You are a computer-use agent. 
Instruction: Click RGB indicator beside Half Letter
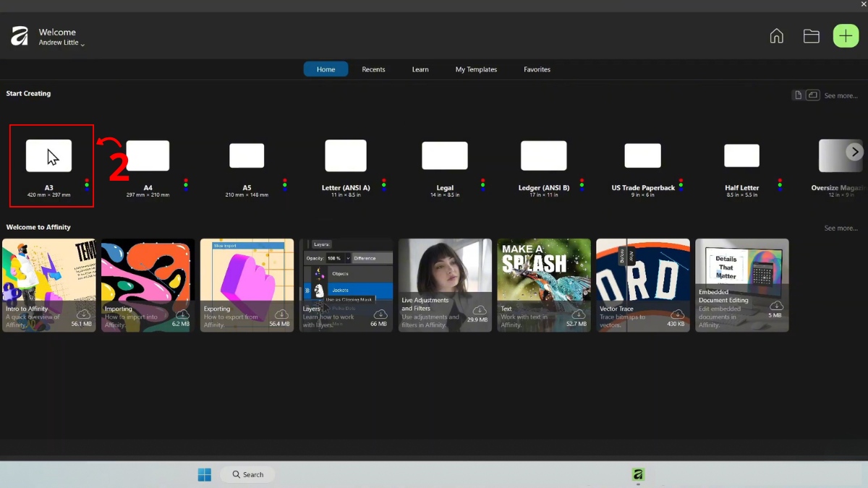(780, 184)
